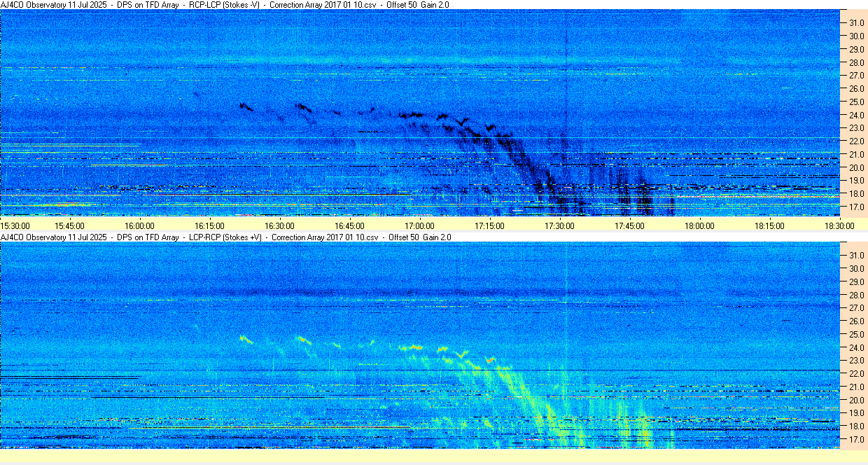Select 30.0 frequency label in Stokes +V plot
The image size is (868, 465).
tap(856, 268)
